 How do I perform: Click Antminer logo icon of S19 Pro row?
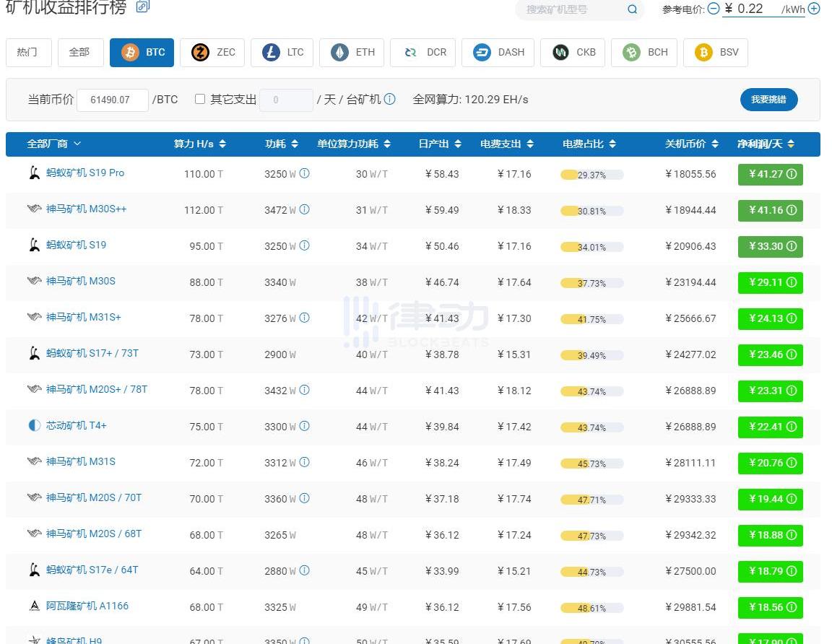(35, 173)
